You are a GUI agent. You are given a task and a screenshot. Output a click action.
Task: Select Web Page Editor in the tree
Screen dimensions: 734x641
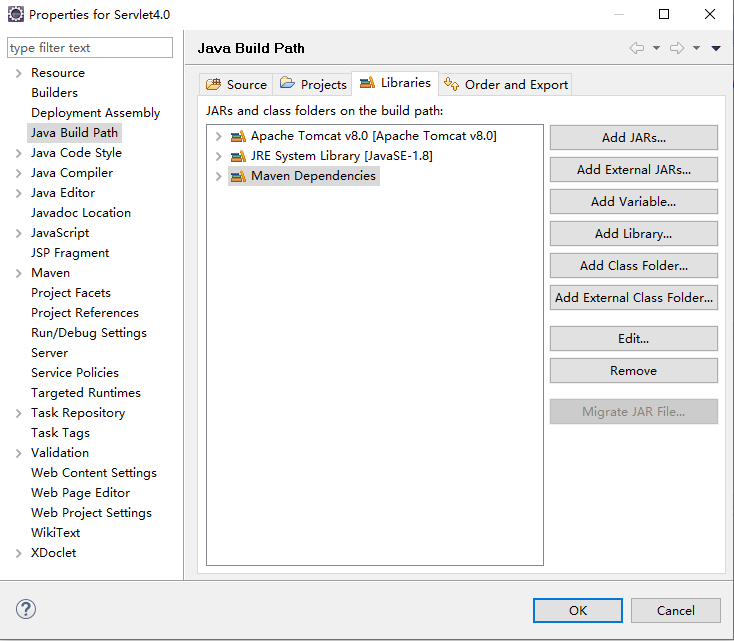pos(80,493)
